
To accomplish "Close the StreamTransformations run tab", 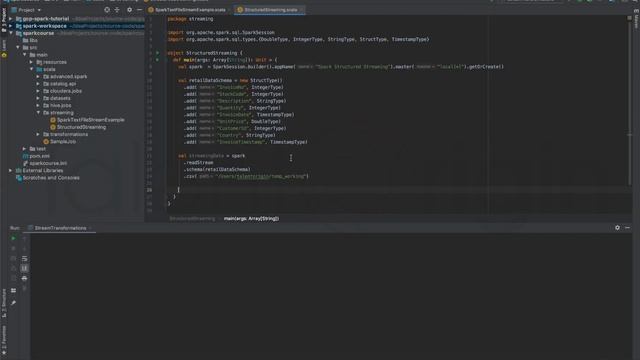I will (x=90, y=228).
